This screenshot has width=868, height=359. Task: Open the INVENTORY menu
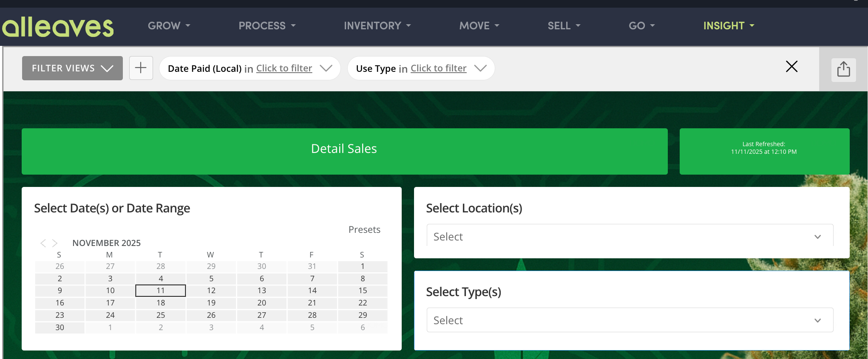point(377,26)
